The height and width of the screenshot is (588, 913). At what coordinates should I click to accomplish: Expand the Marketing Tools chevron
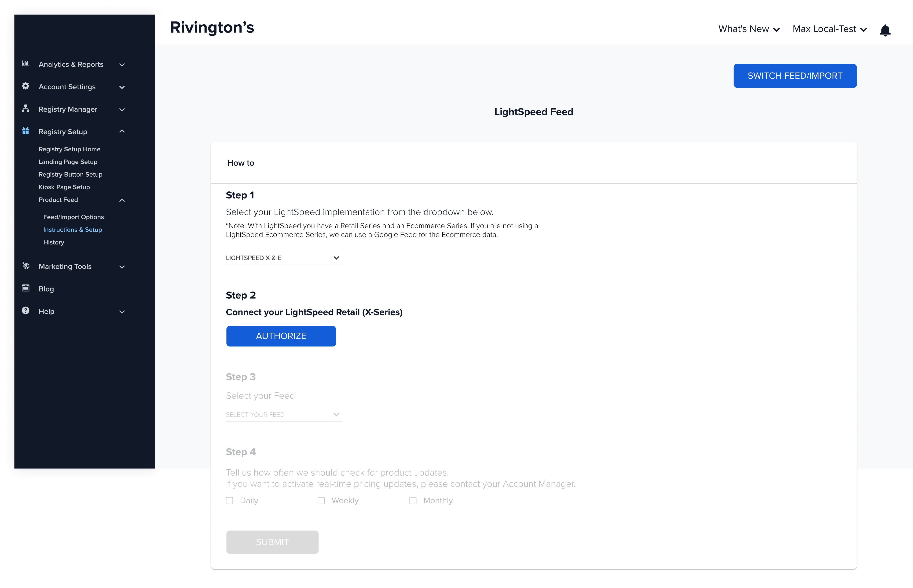click(x=122, y=267)
